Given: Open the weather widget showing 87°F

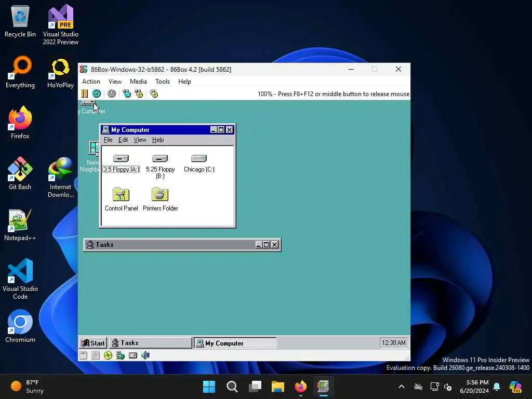Looking at the screenshot, I should (x=28, y=387).
